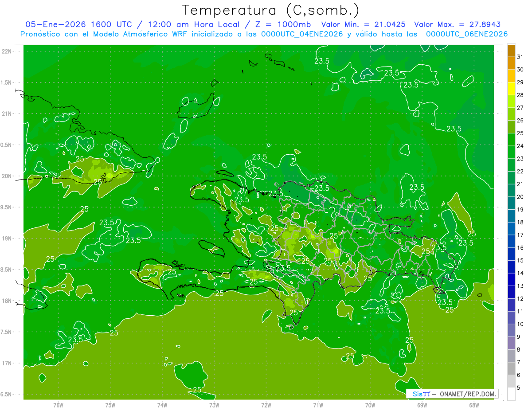Click the '70W' longitude axis label
The width and height of the screenshot is (532, 411).
[x=370, y=405]
